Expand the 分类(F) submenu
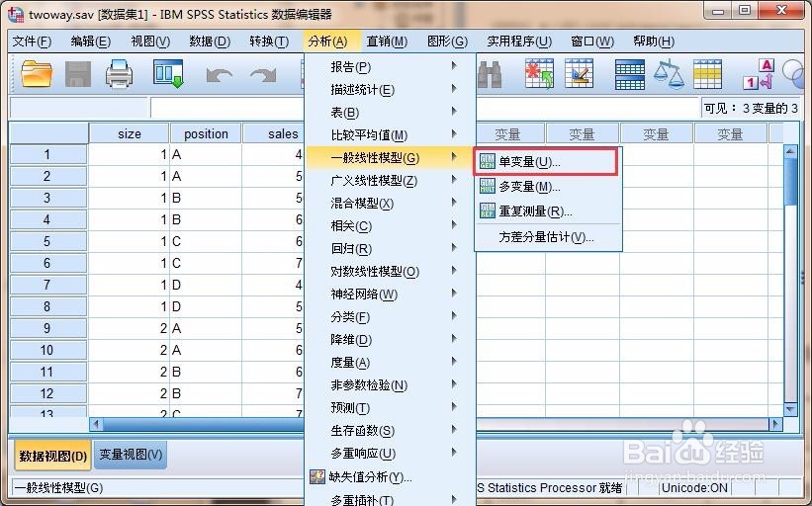The image size is (812, 506). click(391, 317)
